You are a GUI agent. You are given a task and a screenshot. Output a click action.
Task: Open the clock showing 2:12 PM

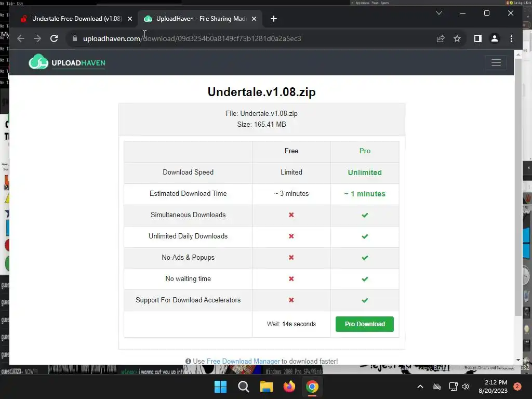[x=493, y=387]
